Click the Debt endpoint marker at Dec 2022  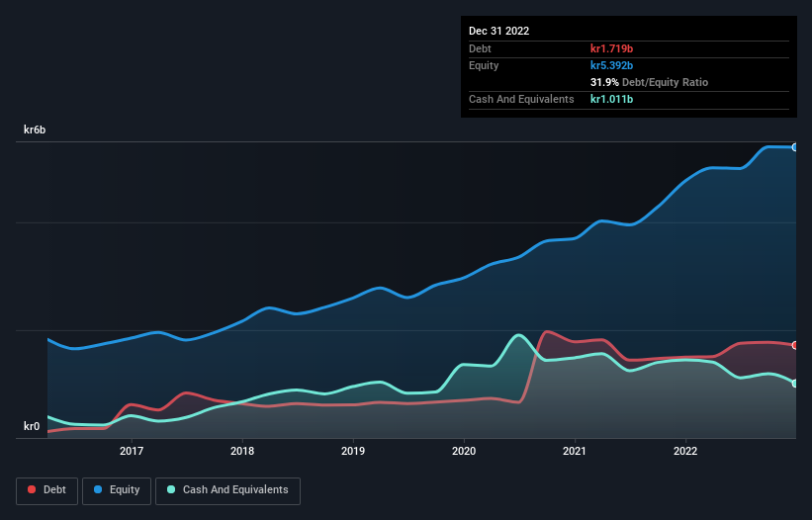795,345
